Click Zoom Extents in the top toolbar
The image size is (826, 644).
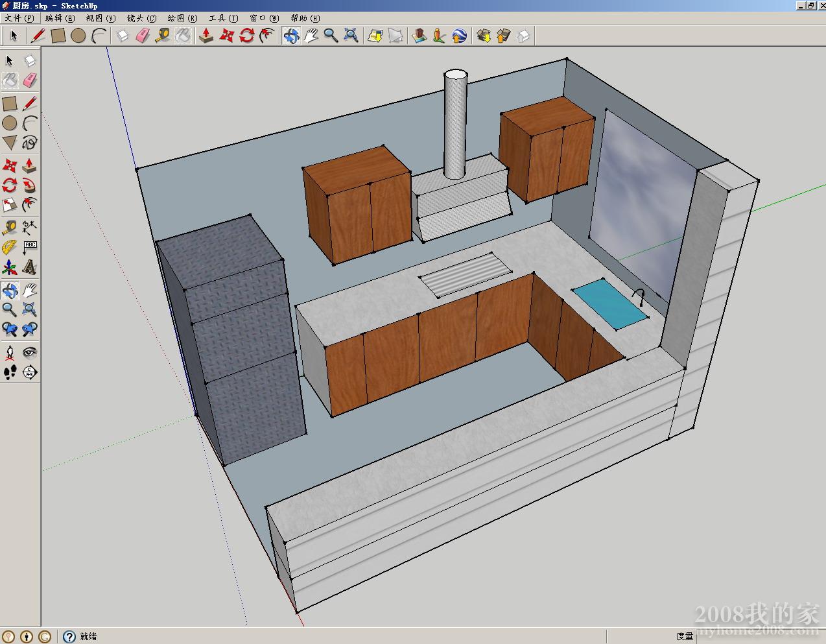click(x=351, y=36)
